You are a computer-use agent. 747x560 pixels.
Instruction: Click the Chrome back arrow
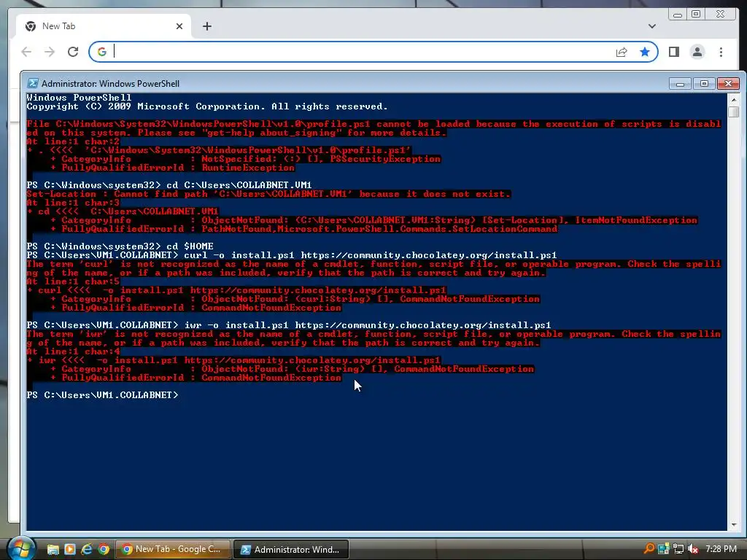point(27,52)
